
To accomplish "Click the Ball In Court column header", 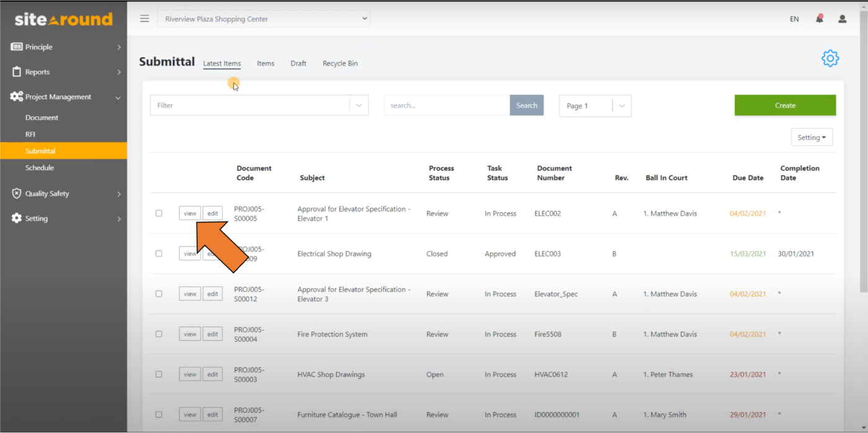I will point(666,178).
